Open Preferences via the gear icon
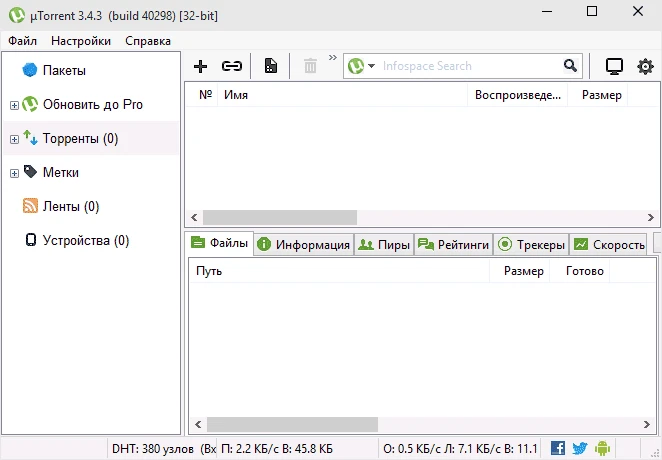662x460 pixels. click(x=645, y=66)
